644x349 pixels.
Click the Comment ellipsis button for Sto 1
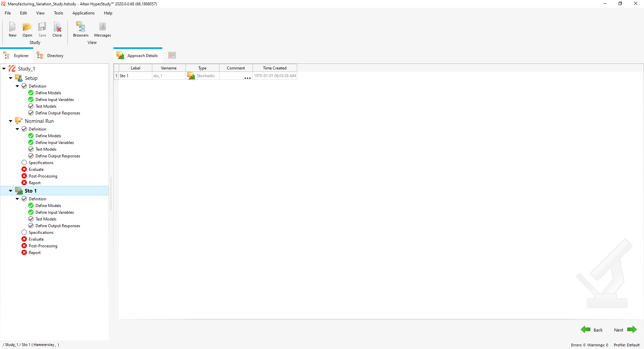coord(248,78)
